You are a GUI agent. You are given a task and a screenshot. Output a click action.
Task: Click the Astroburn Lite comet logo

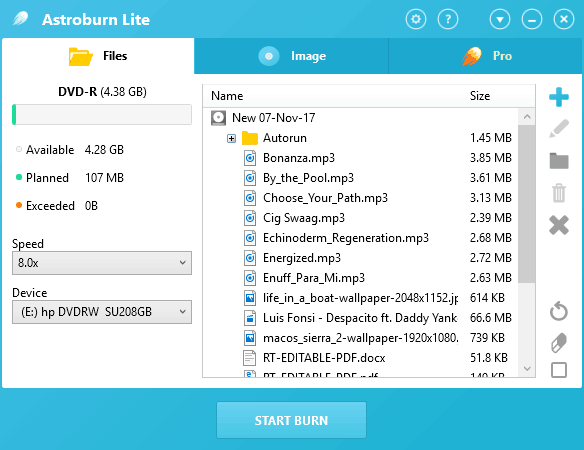pyautogui.click(x=21, y=18)
